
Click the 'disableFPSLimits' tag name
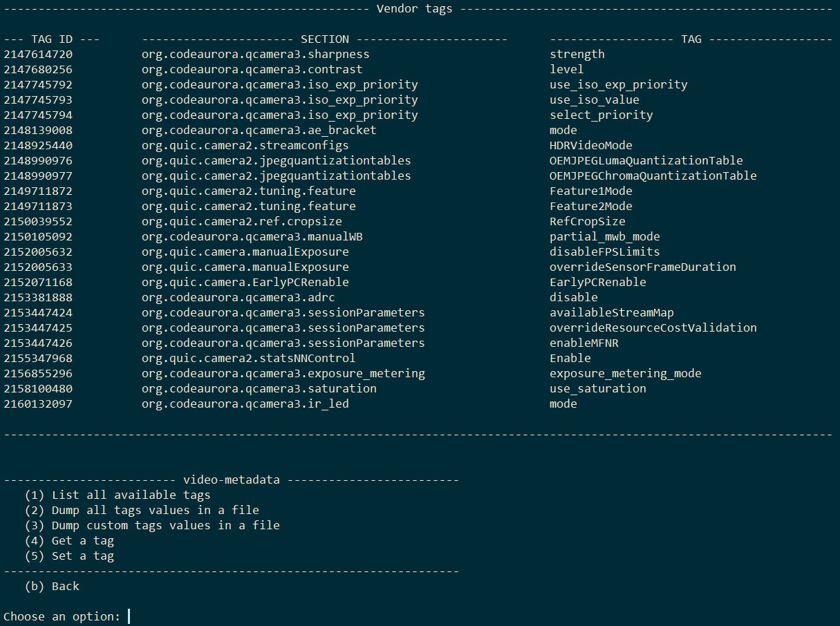point(605,252)
